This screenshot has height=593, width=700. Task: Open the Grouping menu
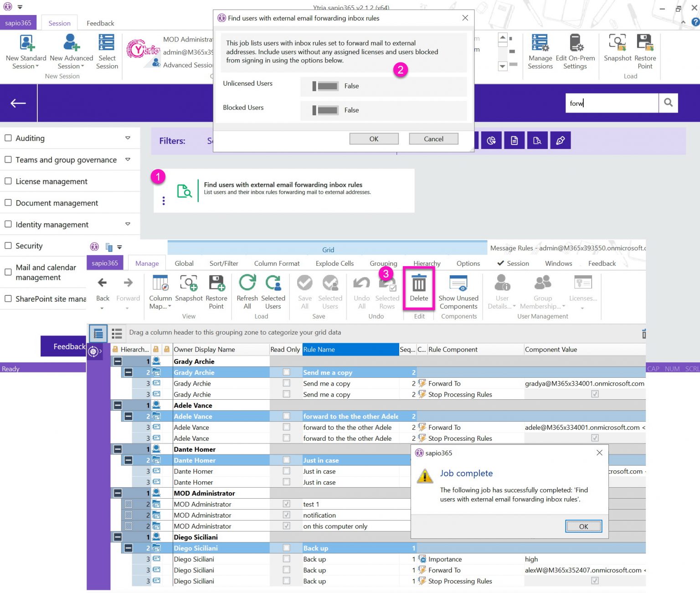pos(383,263)
